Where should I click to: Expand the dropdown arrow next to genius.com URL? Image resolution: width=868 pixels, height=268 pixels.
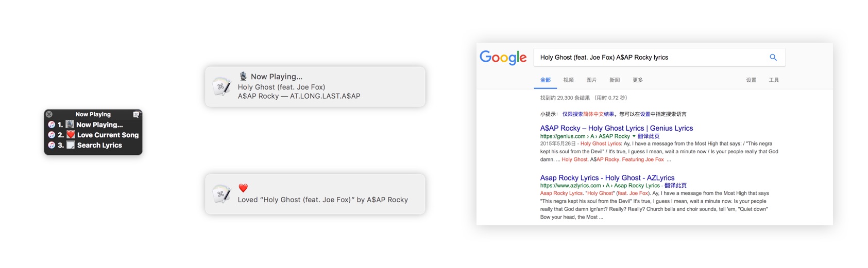click(634, 136)
